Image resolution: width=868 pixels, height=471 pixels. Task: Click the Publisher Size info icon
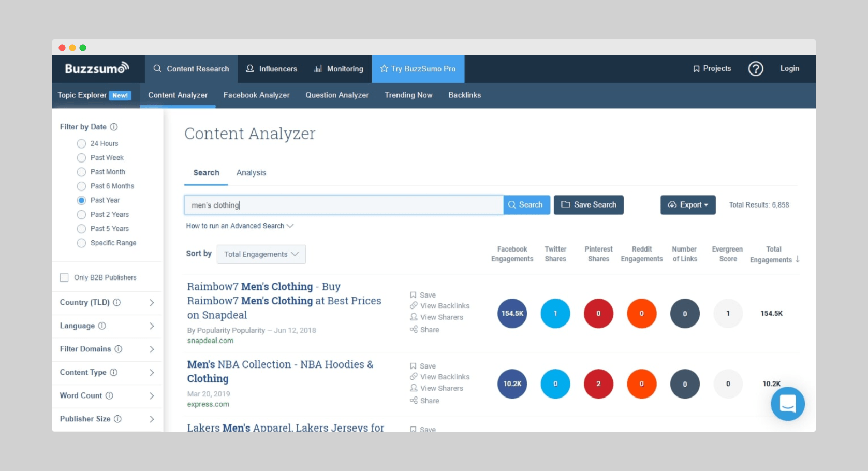coord(117,419)
